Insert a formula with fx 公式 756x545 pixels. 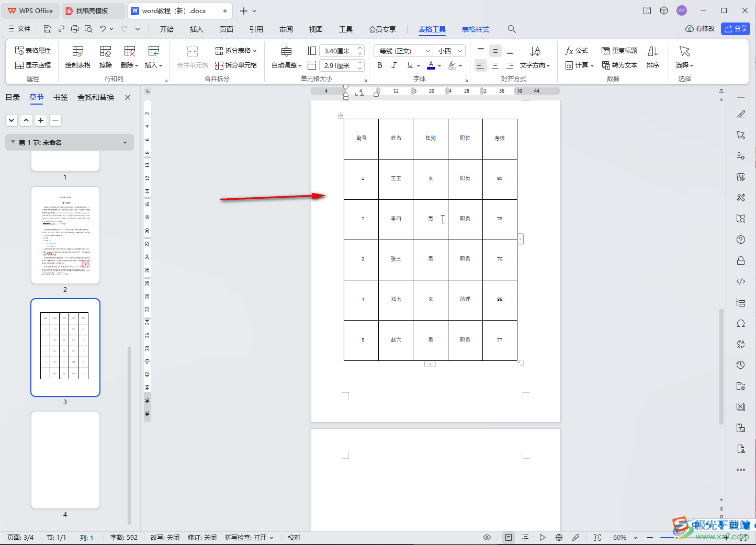click(x=577, y=51)
